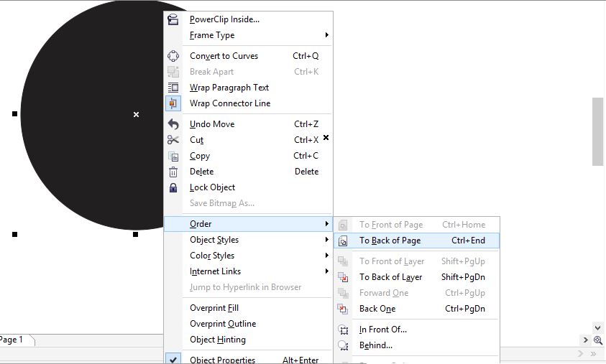Click the In Front Of icon

[x=343, y=330]
